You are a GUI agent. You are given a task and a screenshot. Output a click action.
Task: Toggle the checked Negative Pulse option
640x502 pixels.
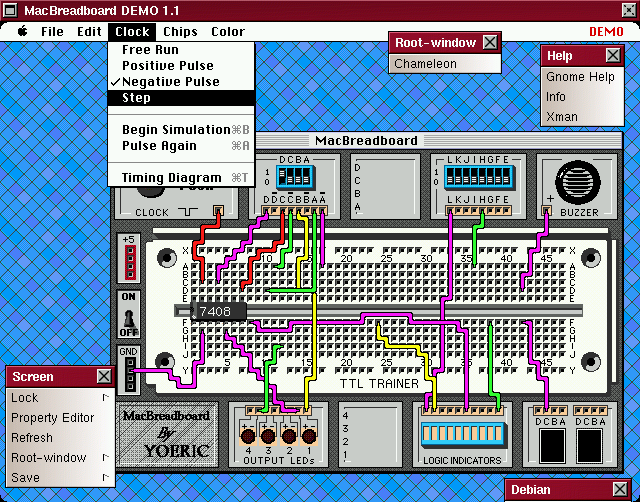pos(181,82)
